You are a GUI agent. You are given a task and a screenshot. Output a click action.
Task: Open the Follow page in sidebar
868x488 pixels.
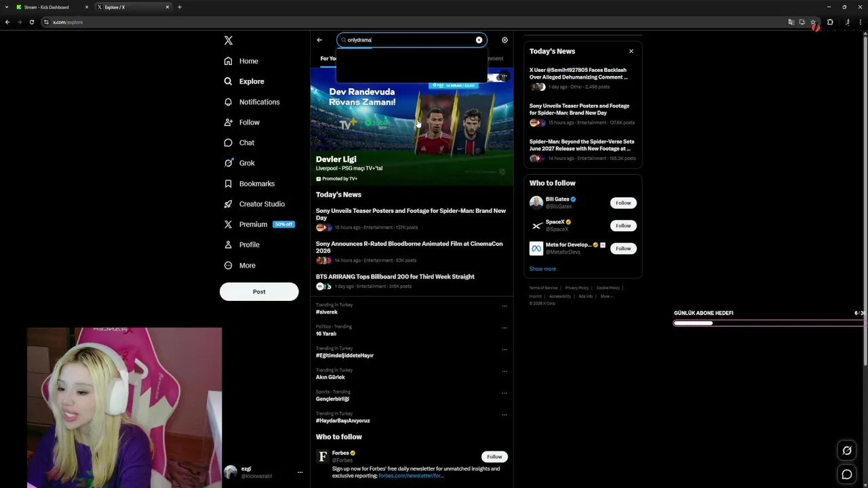pos(242,122)
